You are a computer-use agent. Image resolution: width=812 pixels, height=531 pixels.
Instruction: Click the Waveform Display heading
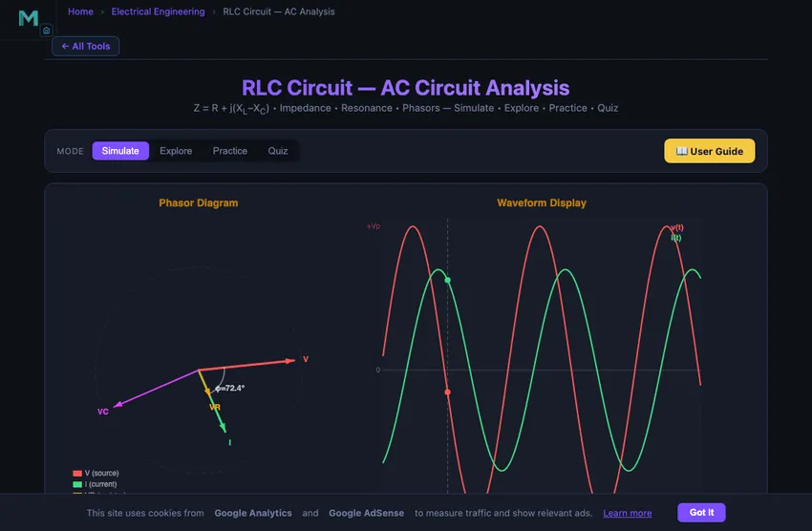point(541,202)
